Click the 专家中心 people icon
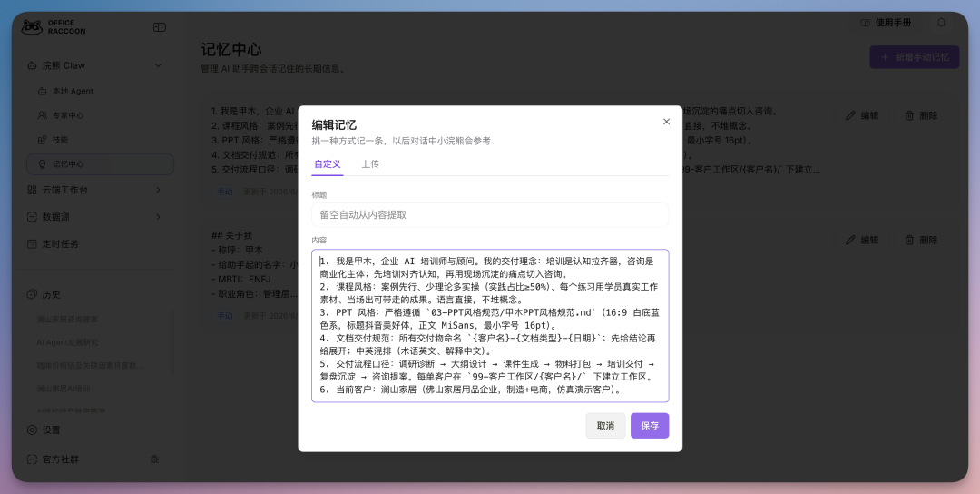The height and width of the screenshot is (494, 980). (42, 115)
